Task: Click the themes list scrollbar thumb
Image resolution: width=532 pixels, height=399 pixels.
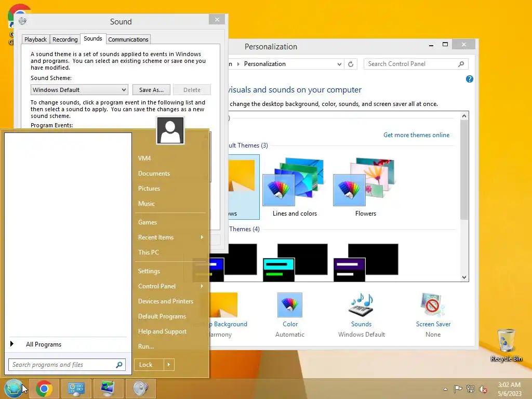Action: tap(464, 170)
